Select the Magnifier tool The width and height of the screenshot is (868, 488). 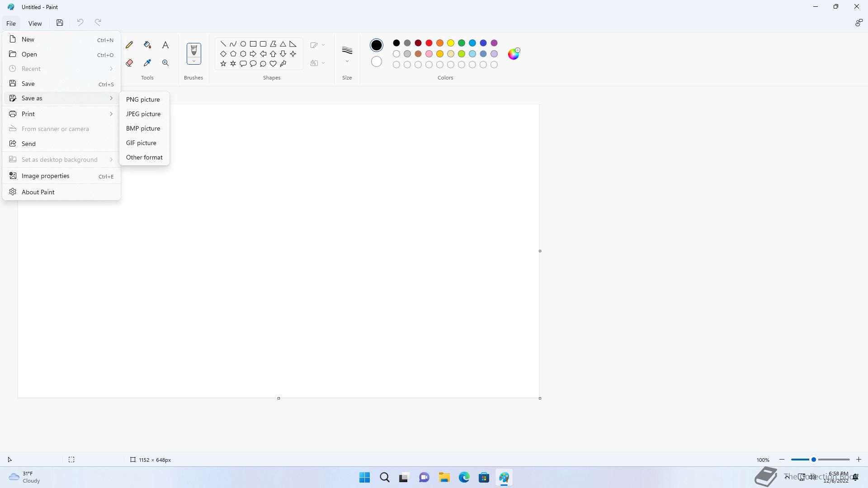tap(165, 63)
